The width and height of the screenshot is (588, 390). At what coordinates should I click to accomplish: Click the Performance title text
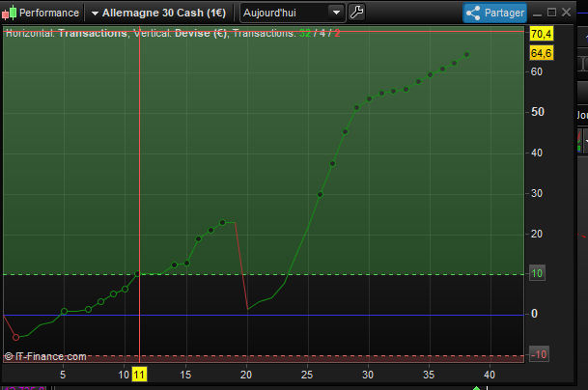tap(49, 14)
